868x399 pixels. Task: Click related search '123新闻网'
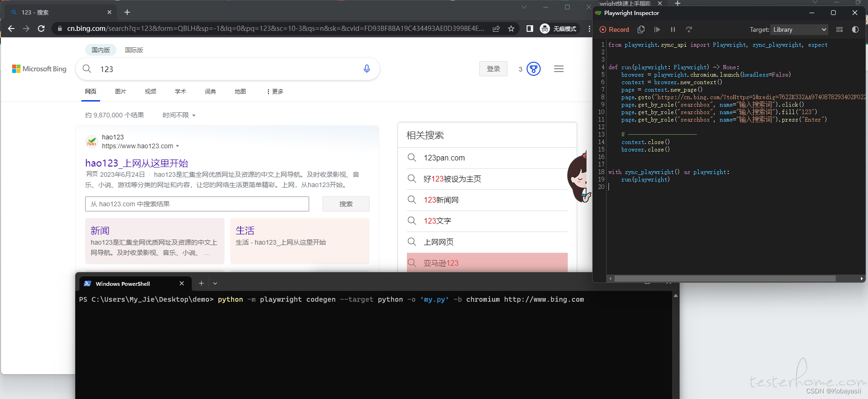pyautogui.click(x=487, y=200)
